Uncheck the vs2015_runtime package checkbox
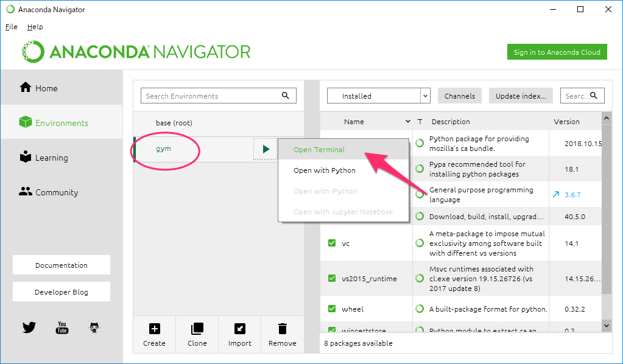The image size is (623, 364). (x=332, y=278)
